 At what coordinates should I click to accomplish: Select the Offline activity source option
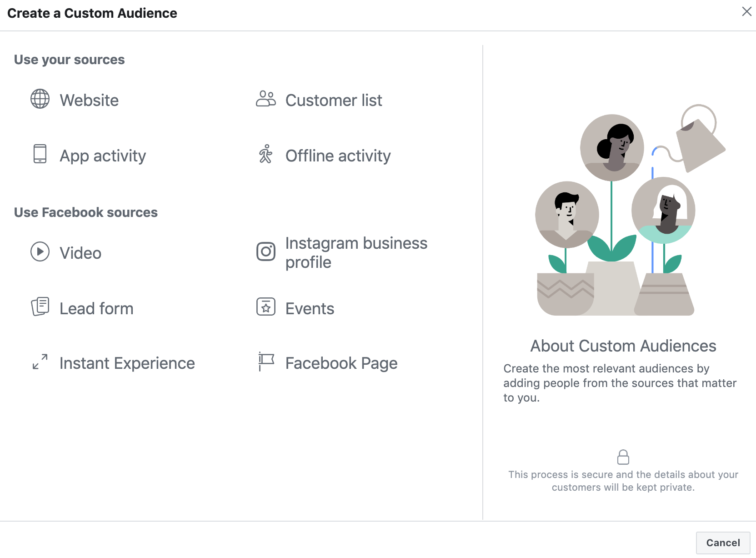point(338,155)
